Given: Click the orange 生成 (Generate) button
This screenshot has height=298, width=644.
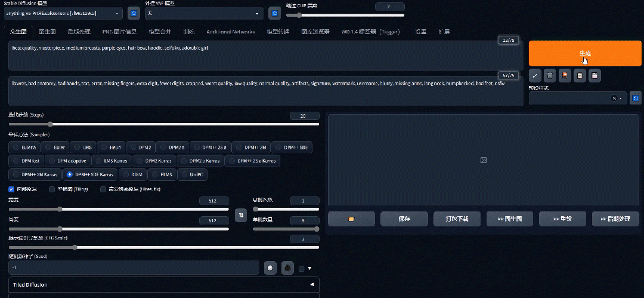Looking at the screenshot, I should (585, 54).
